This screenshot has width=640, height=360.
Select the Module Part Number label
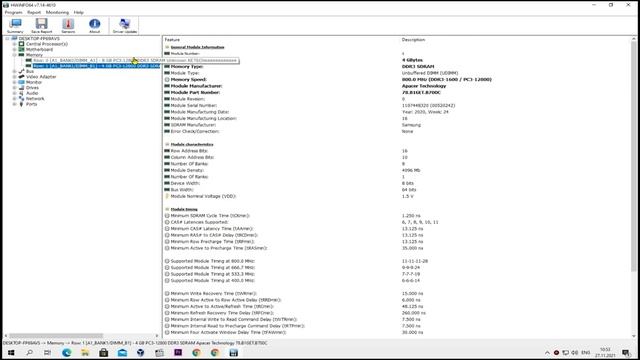click(195, 93)
